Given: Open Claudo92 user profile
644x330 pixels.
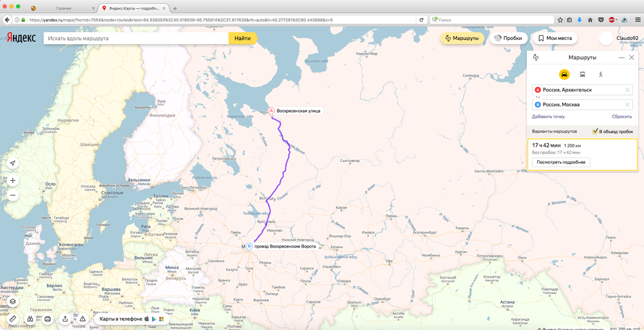Looking at the screenshot, I should 627,38.
